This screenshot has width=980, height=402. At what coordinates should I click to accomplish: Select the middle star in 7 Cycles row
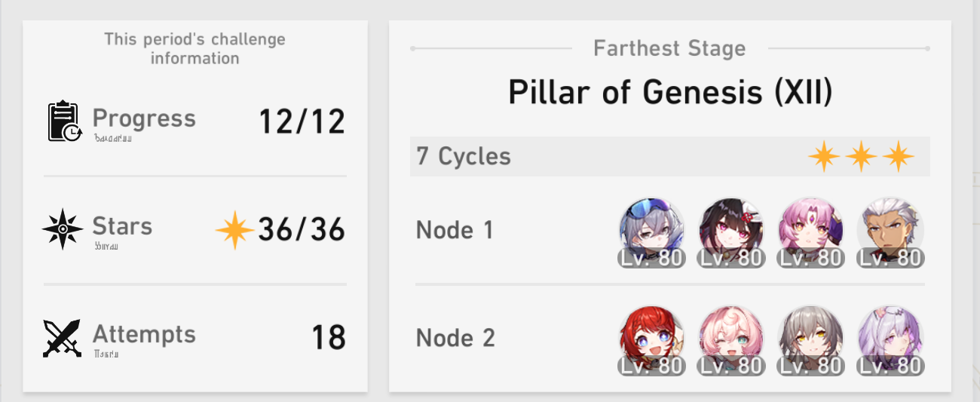click(x=861, y=157)
